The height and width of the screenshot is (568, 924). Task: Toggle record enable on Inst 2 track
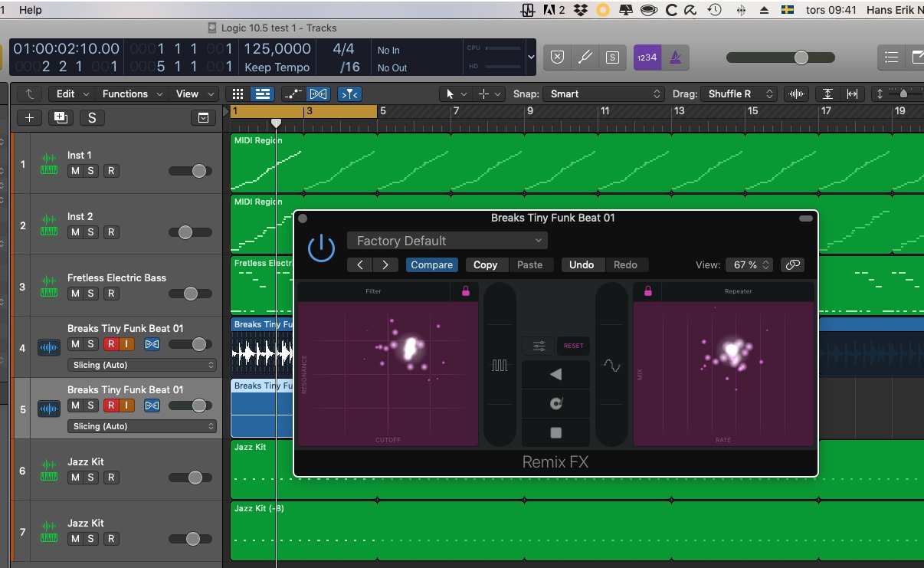point(111,232)
